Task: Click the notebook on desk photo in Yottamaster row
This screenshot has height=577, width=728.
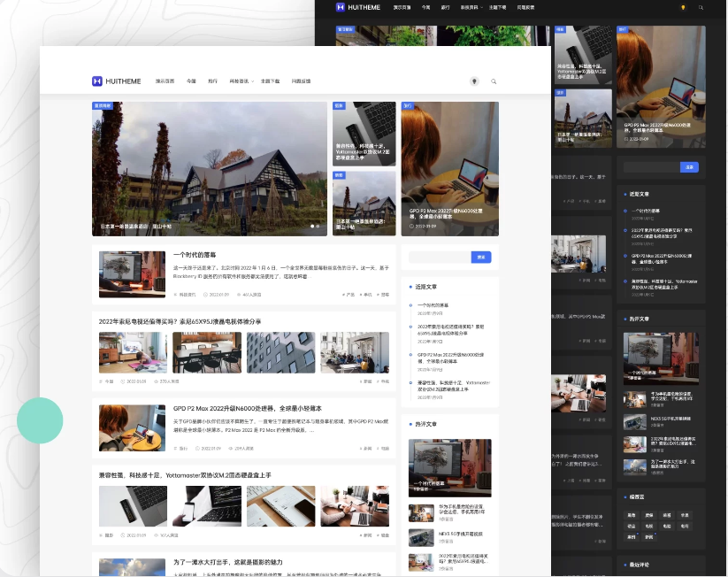Action: pos(281,506)
